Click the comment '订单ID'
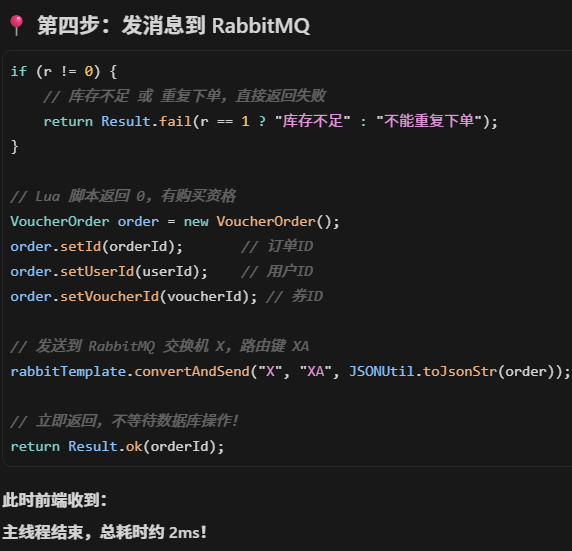572x551 pixels. [277, 246]
